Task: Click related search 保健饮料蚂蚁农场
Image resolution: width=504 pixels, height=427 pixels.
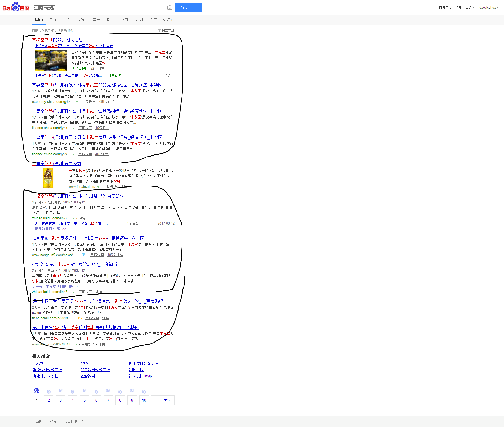Action: point(95,370)
